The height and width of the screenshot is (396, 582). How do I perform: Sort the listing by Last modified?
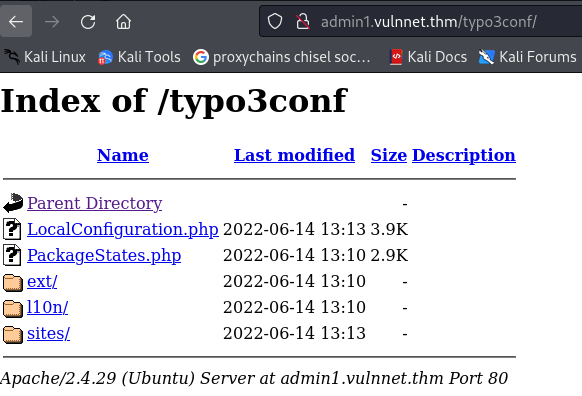tap(294, 155)
